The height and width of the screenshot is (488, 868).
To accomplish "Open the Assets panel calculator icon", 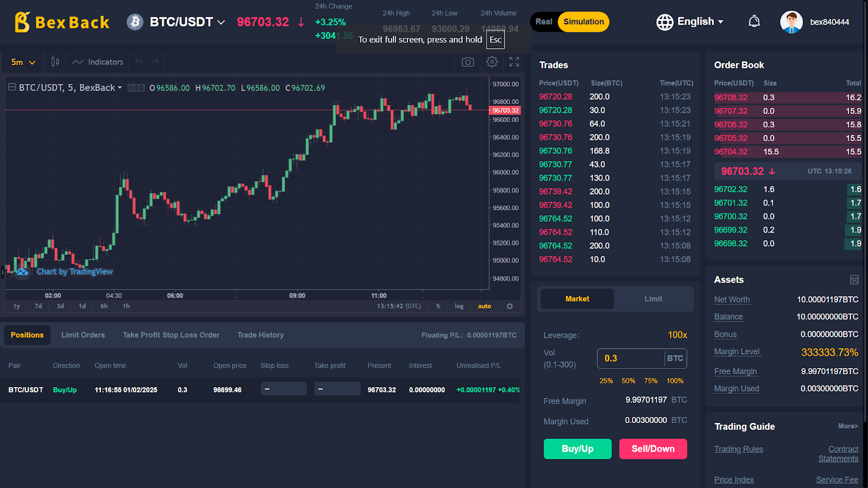I will click(854, 280).
